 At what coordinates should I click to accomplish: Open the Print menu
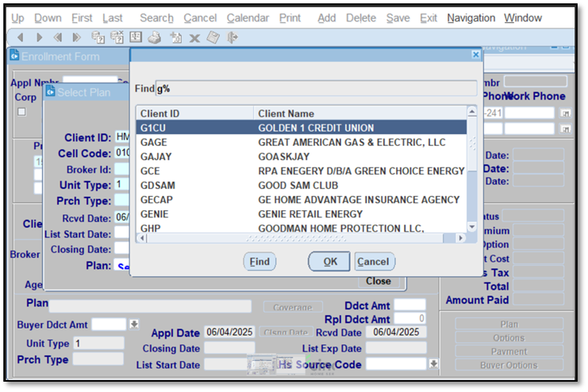290,17
